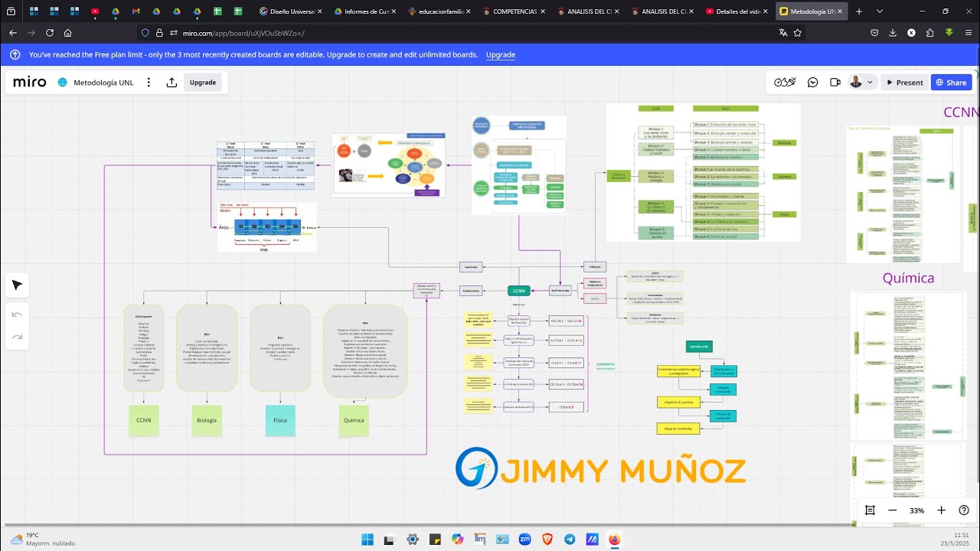Switch to the Detalles del video browser tab
The height and width of the screenshot is (551, 980).
coord(738,11)
